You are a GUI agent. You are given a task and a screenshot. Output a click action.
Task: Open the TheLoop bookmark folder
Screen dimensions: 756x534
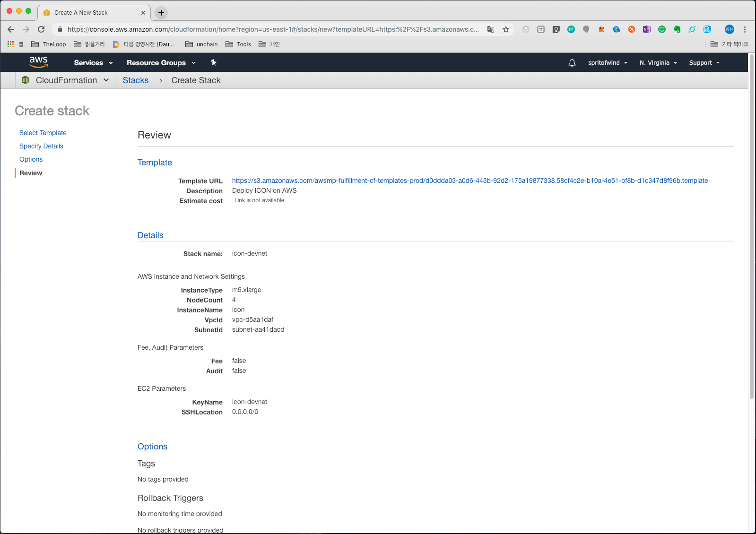click(x=48, y=44)
